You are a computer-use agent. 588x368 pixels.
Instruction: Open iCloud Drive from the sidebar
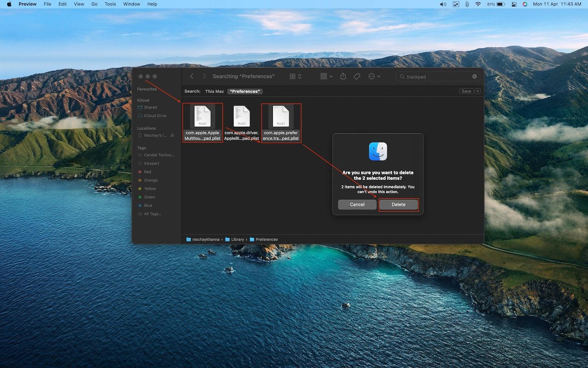(x=153, y=115)
